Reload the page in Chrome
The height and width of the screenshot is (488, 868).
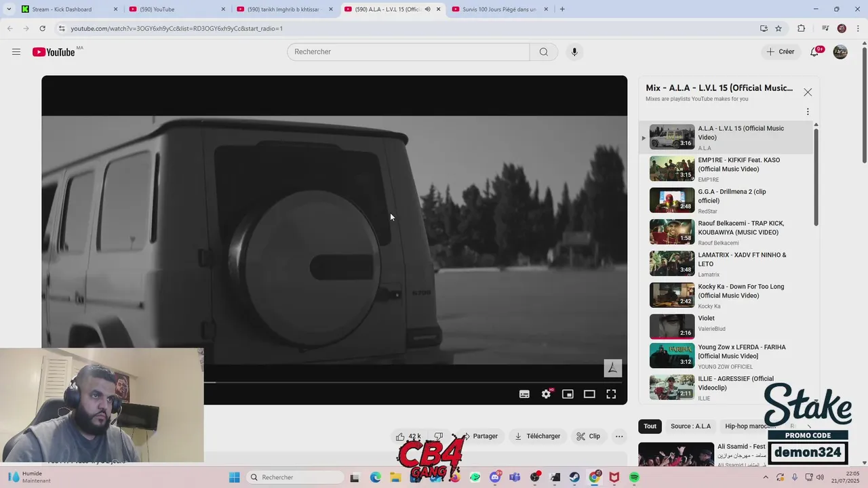pyautogui.click(x=42, y=28)
